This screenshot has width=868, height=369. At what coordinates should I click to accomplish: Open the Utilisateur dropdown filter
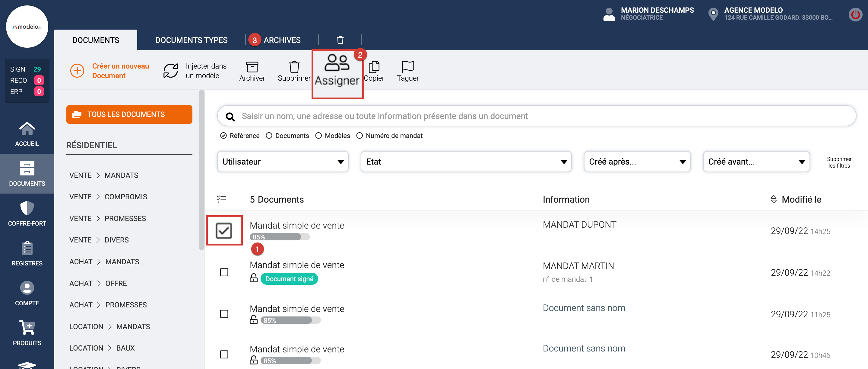[x=282, y=162]
